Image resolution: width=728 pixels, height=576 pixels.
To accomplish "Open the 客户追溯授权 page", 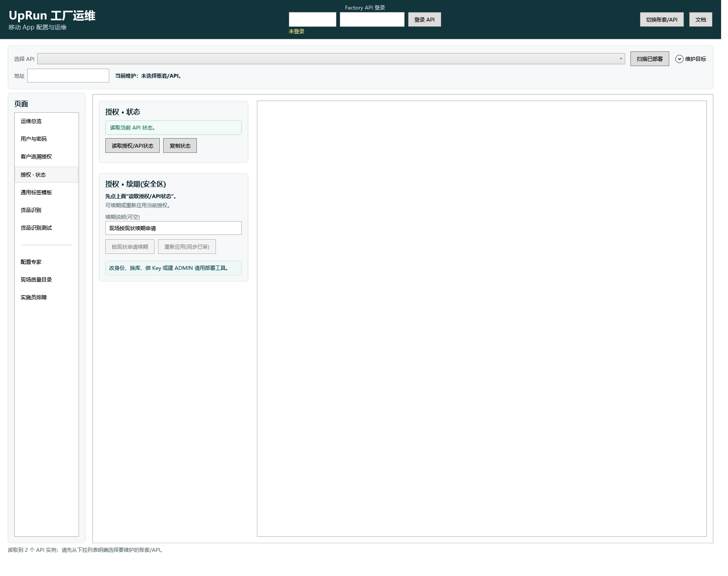I will coord(47,157).
